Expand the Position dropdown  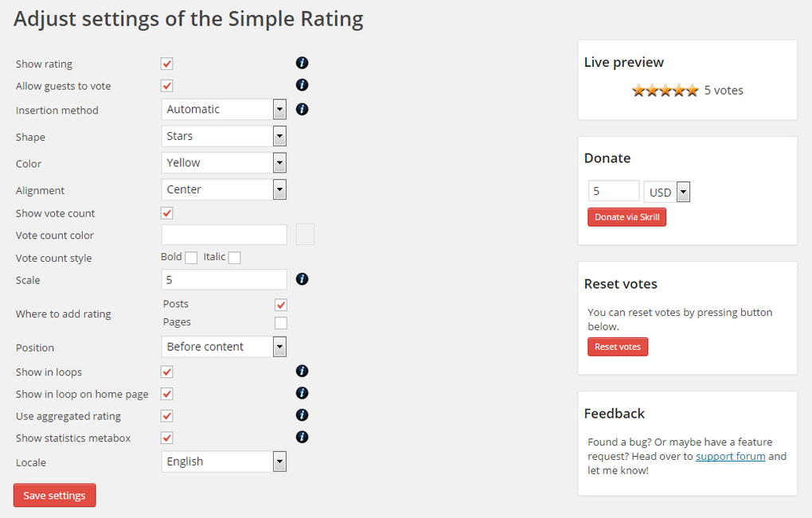(x=279, y=346)
